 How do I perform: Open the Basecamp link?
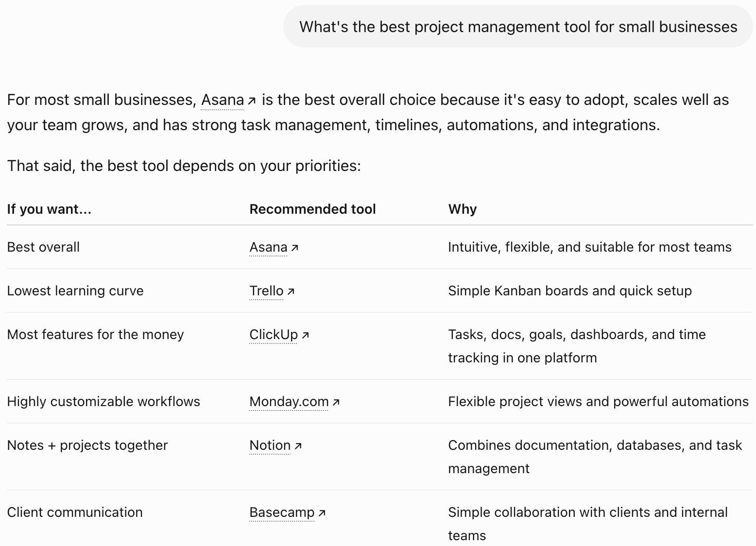click(x=282, y=512)
